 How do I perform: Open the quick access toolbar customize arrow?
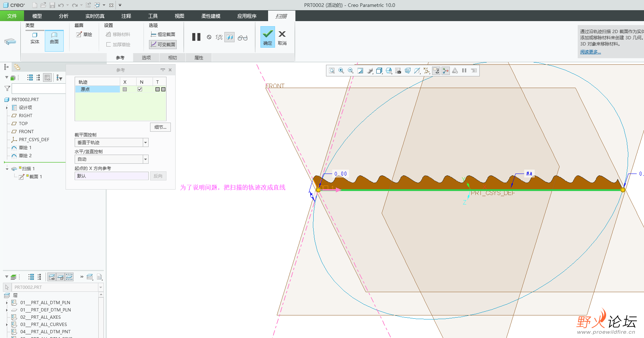tap(120, 5)
